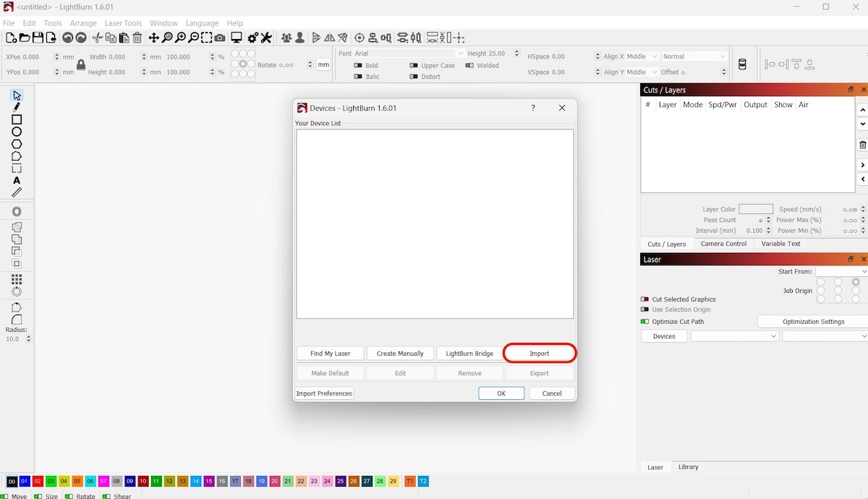
Task: Toggle the Bold text switch
Action: (x=358, y=65)
